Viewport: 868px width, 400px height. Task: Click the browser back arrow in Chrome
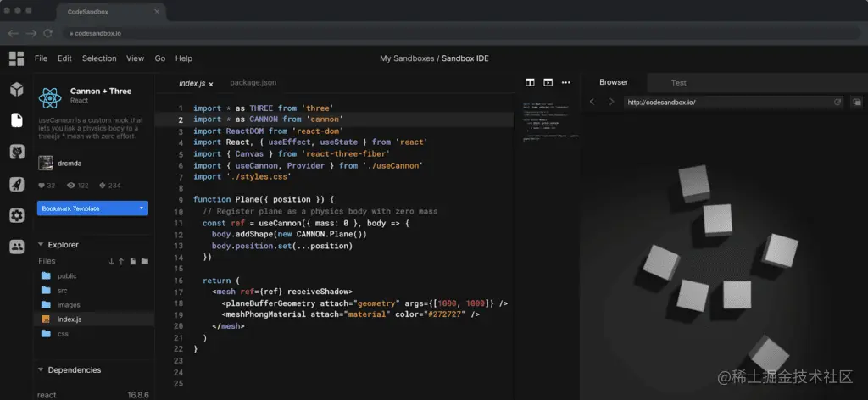pyautogui.click(x=14, y=33)
